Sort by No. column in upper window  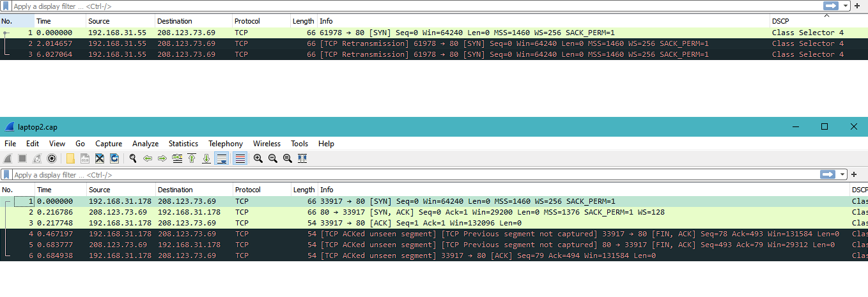pyautogui.click(x=17, y=21)
